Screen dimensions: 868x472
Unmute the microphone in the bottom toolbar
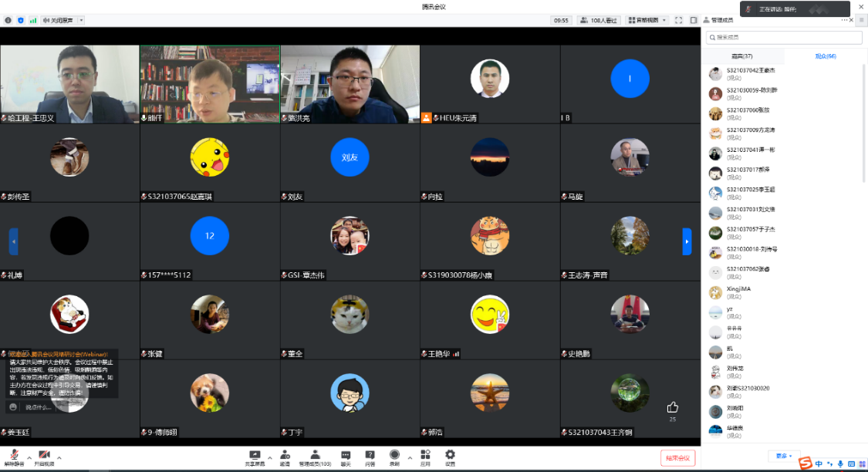[13, 456]
